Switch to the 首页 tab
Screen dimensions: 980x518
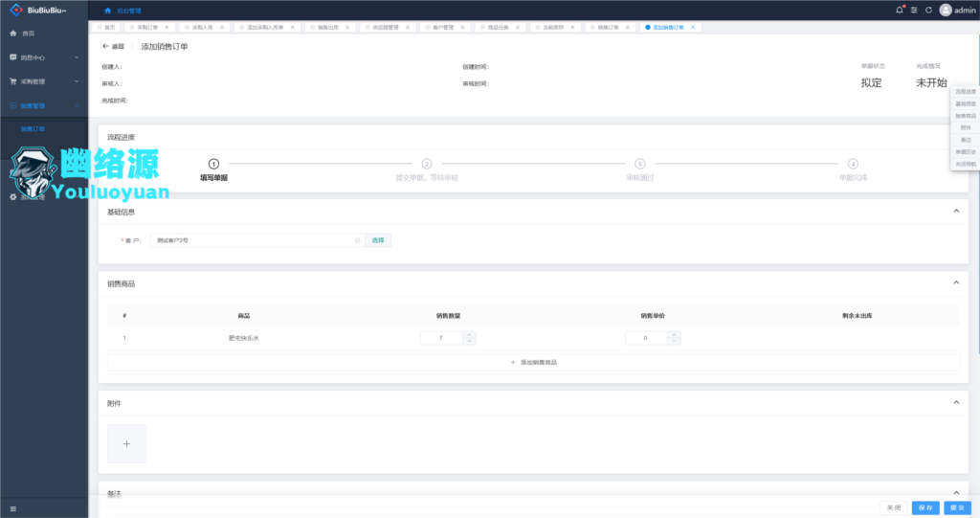pyautogui.click(x=106, y=28)
